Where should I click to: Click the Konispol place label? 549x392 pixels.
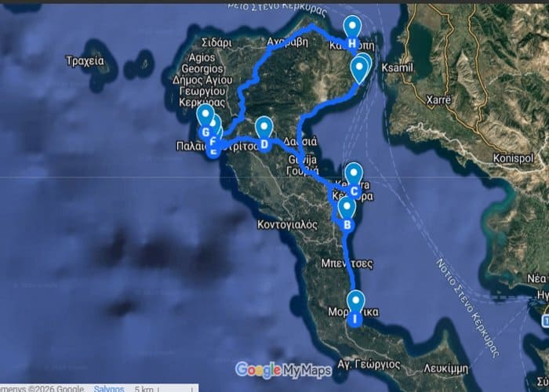tap(513, 158)
